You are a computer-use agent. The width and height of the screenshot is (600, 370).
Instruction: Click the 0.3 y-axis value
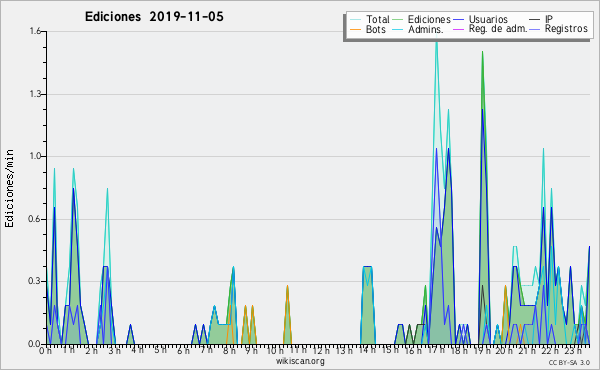[35, 281]
